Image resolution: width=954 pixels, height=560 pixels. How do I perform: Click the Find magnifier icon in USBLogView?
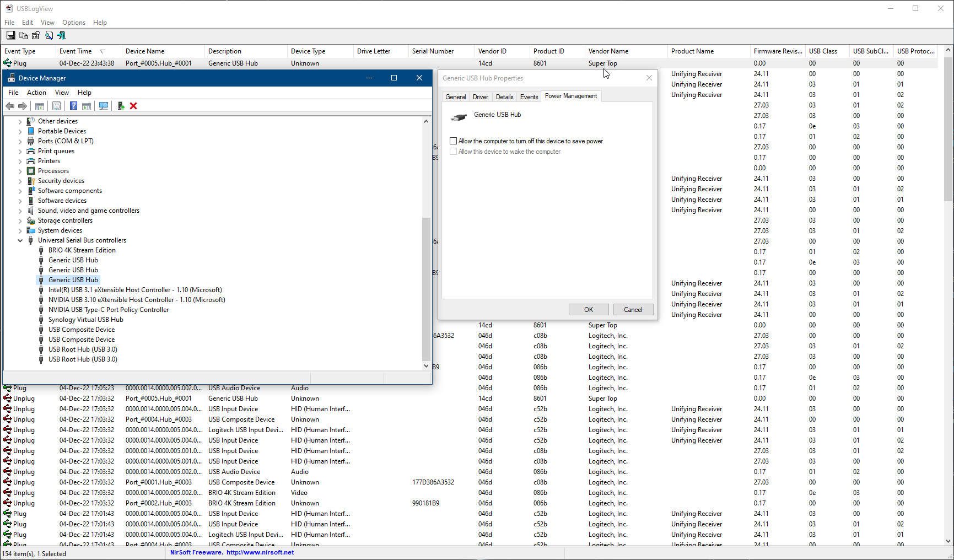pyautogui.click(x=49, y=35)
